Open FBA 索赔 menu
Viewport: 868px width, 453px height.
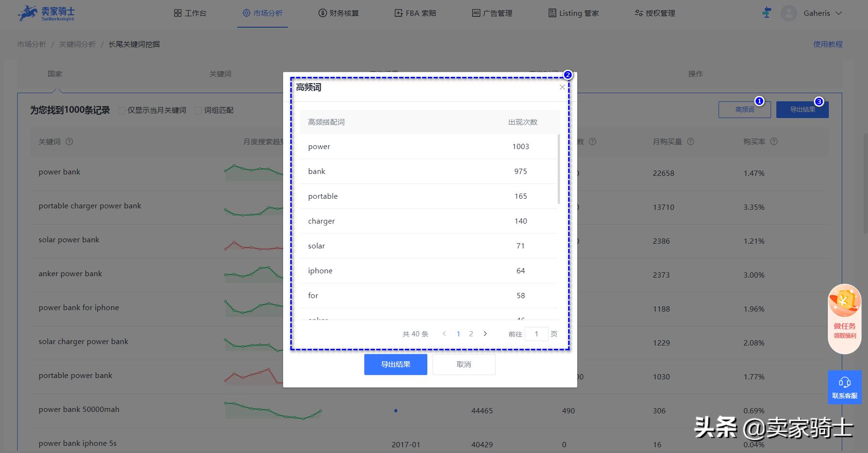click(x=415, y=13)
